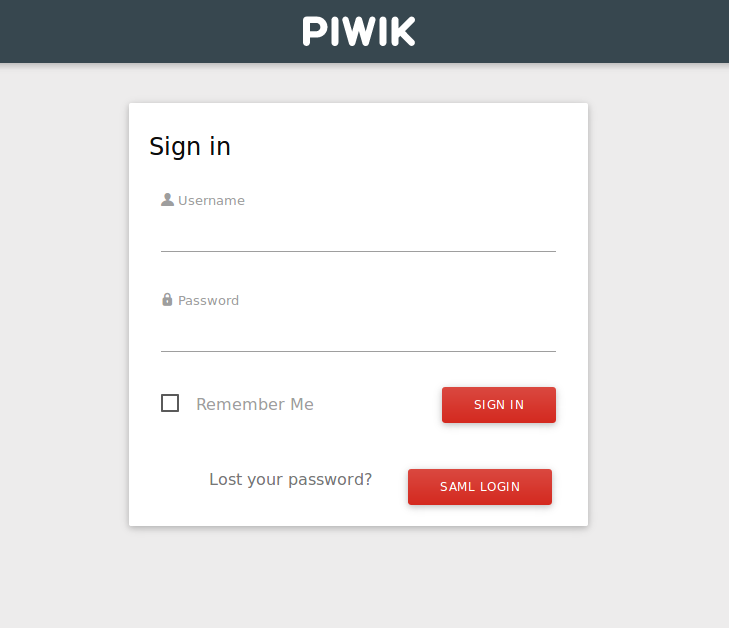Click the empty card area right of Sign in heading

tap(420, 147)
